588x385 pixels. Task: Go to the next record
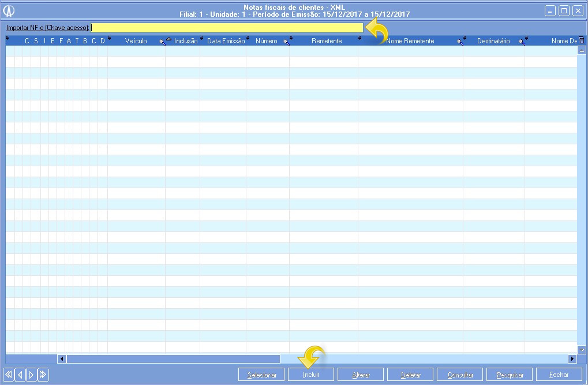tap(31, 375)
